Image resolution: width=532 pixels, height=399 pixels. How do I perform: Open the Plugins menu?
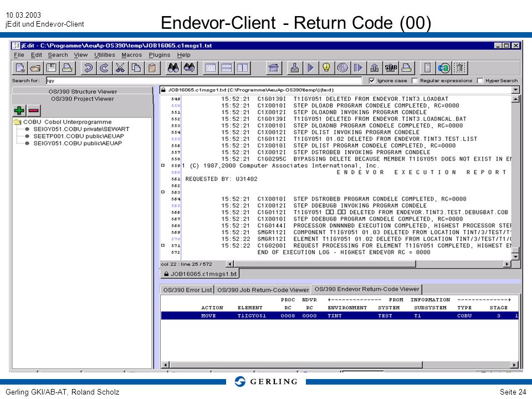(x=160, y=55)
